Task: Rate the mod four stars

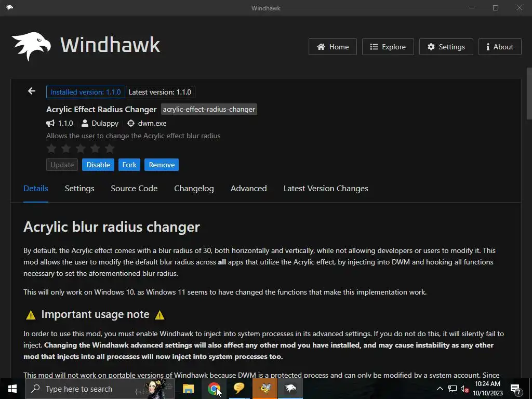Action: 96,148
